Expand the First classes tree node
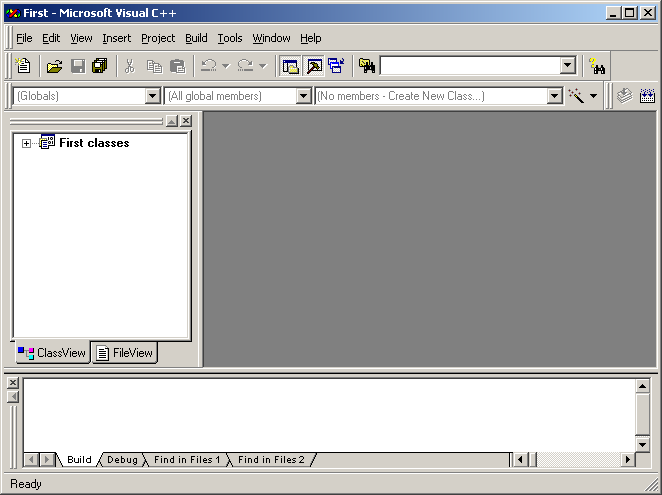The image size is (662, 495). click(x=26, y=144)
